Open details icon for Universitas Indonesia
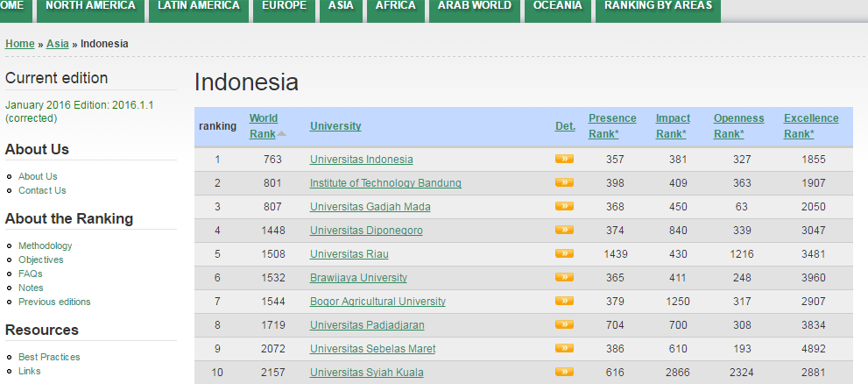 [x=564, y=159]
